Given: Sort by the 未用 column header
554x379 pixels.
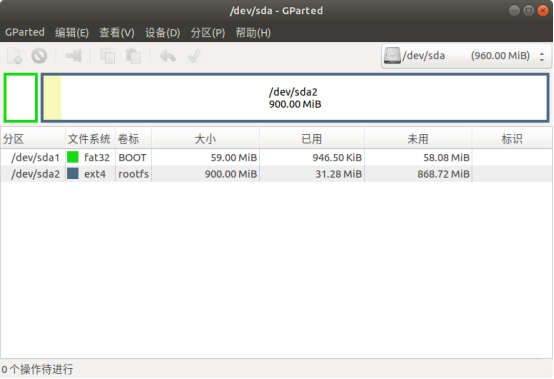Looking at the screenshot, I should [418, 139].
